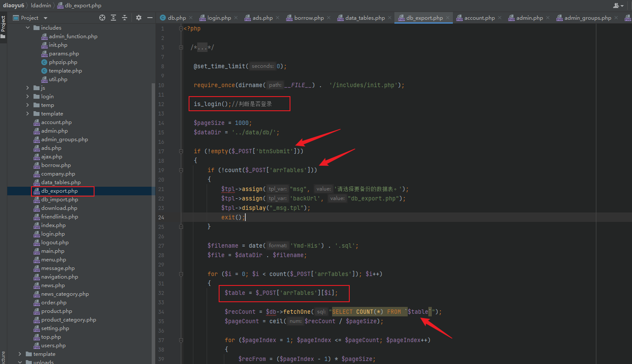This screenshot has width=632, height=364.
Task: Close the db.php tab
Action: click(191, 18)
